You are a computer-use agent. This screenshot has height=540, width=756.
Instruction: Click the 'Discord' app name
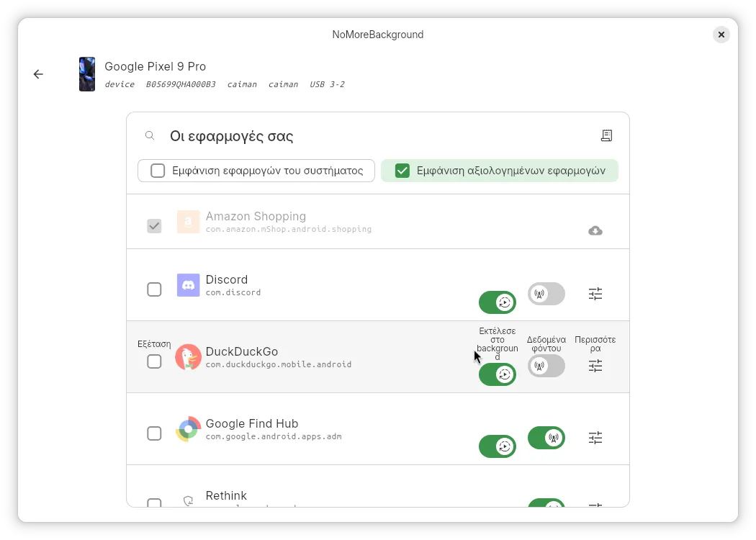coord(227,279)
